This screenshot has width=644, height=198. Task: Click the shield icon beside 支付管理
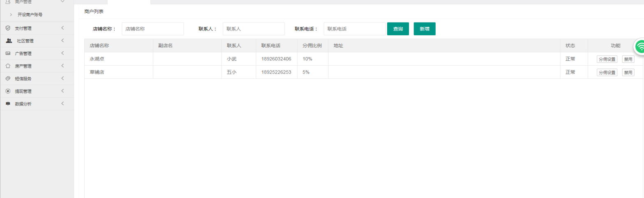point(8,28)
